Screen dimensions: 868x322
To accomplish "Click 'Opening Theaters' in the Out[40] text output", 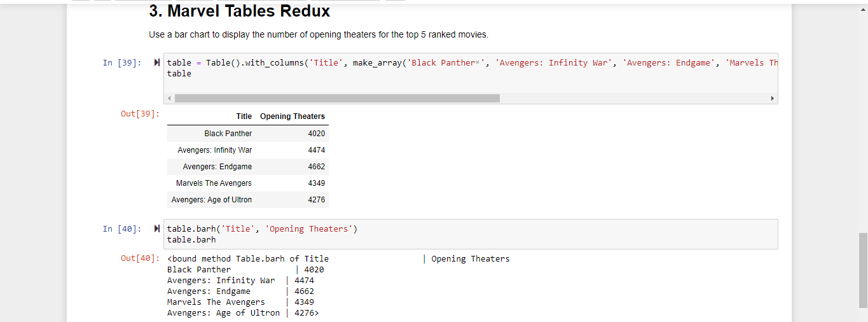I will tap(471, 259).
